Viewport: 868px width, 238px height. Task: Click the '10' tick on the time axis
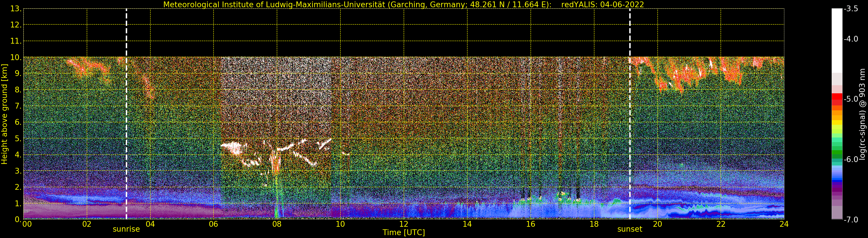point(340,224)
